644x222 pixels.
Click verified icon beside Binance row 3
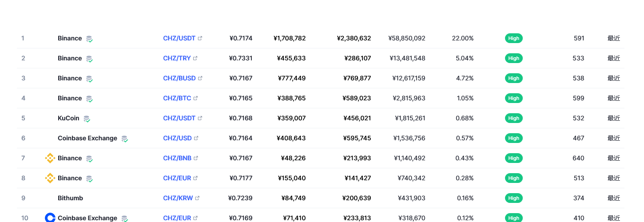[89, 79]
